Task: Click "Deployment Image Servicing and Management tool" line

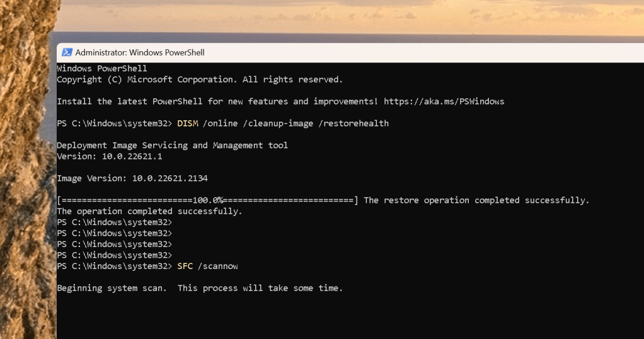Action: coord(173,146)
